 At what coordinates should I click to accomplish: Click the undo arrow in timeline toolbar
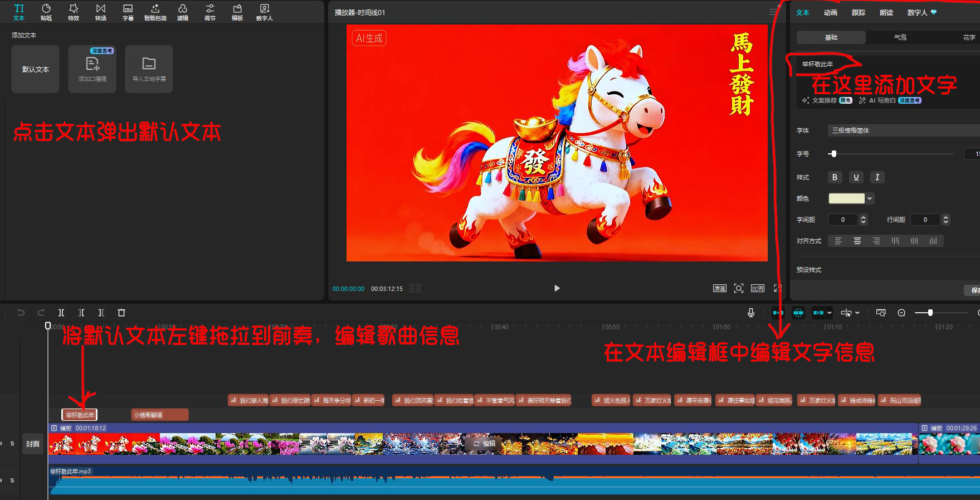click(21, 313)
